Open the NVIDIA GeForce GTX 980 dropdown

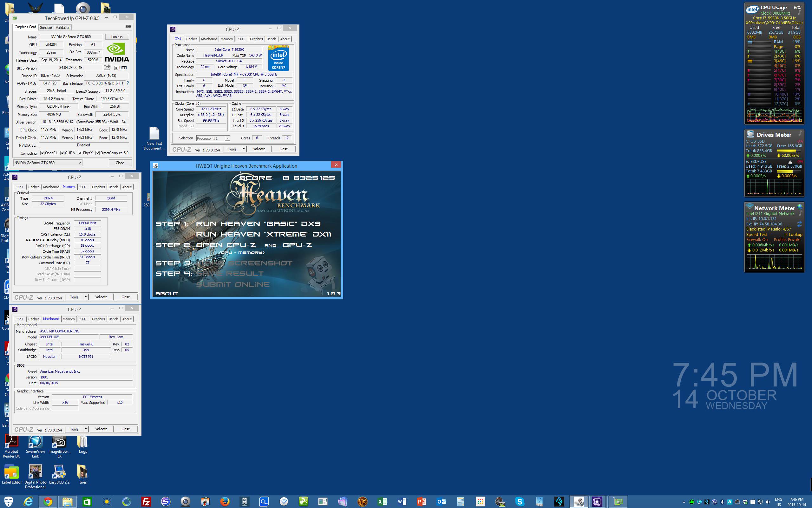(47, 163)
